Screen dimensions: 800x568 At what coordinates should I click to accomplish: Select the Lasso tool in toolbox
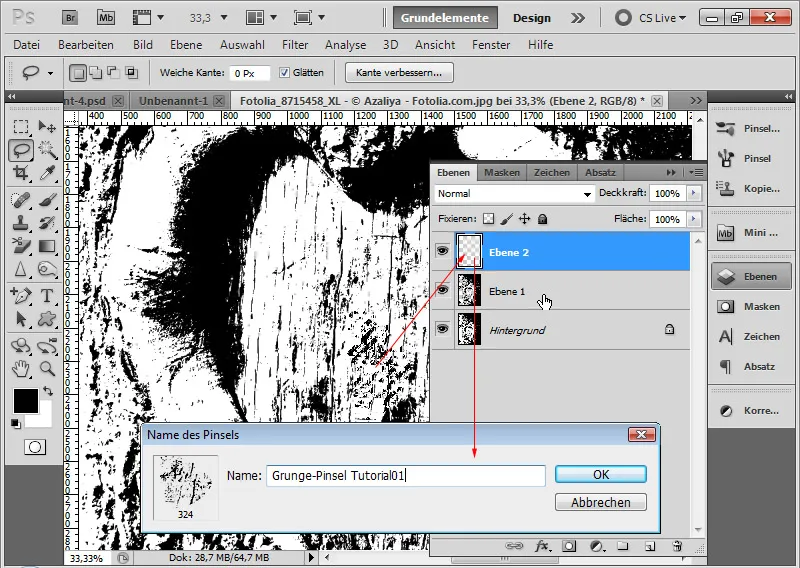(x=21, y=150)
